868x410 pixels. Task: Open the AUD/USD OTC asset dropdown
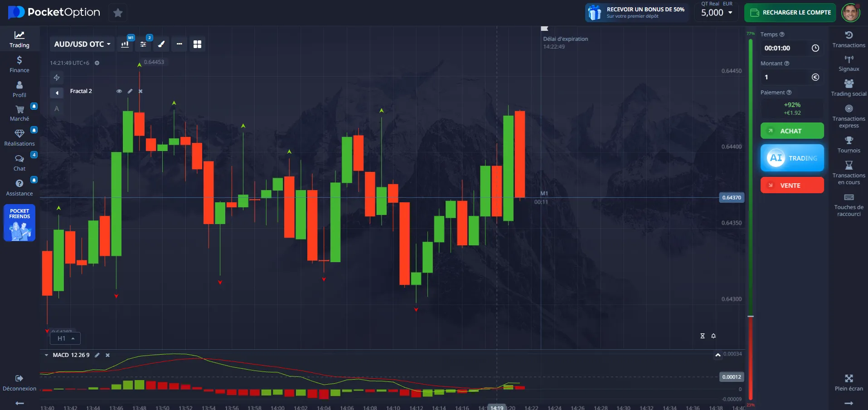coord(82,44)
